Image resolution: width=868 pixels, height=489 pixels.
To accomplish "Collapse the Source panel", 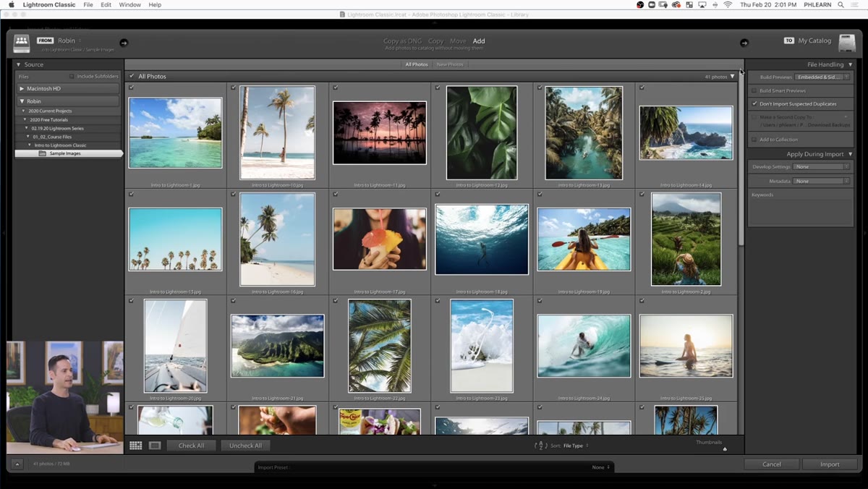I will pyautogui.click(x=19, y=64).
